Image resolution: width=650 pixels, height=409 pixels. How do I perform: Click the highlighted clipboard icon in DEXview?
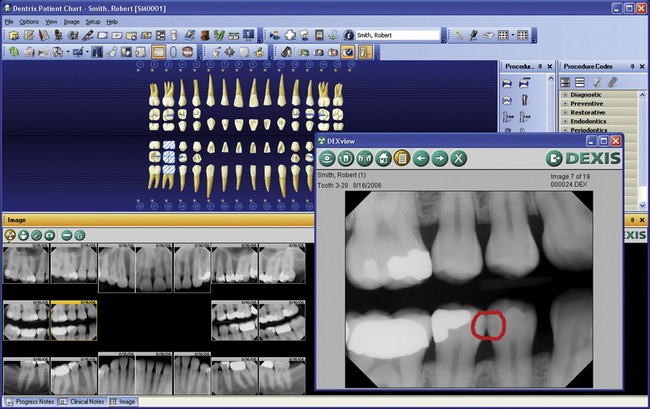pyautogui.click(x=401, y=158)
